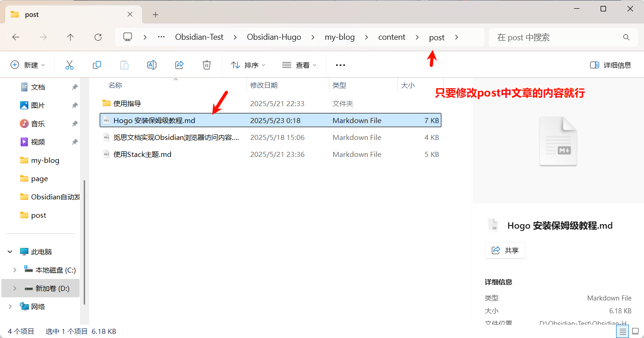Open the 排序 sort dropdown
Image resolution: width=644 pixels, height=338 pixels.
(248, 65)
